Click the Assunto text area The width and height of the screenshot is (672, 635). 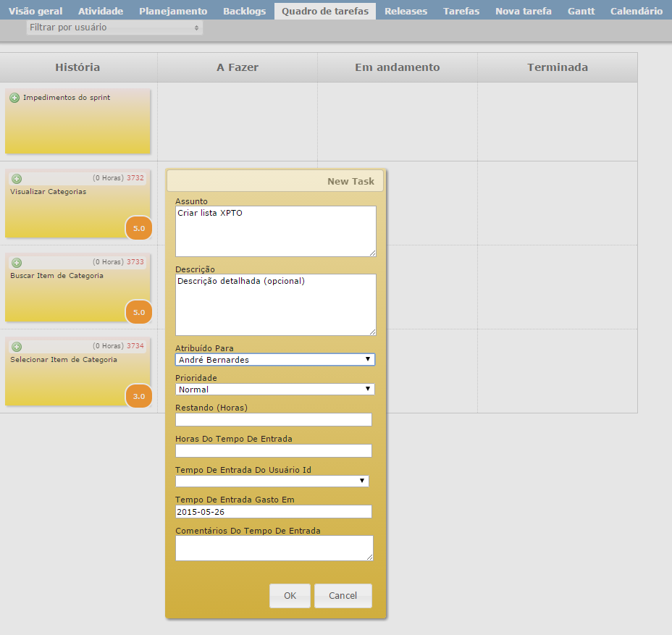[276, 232]
